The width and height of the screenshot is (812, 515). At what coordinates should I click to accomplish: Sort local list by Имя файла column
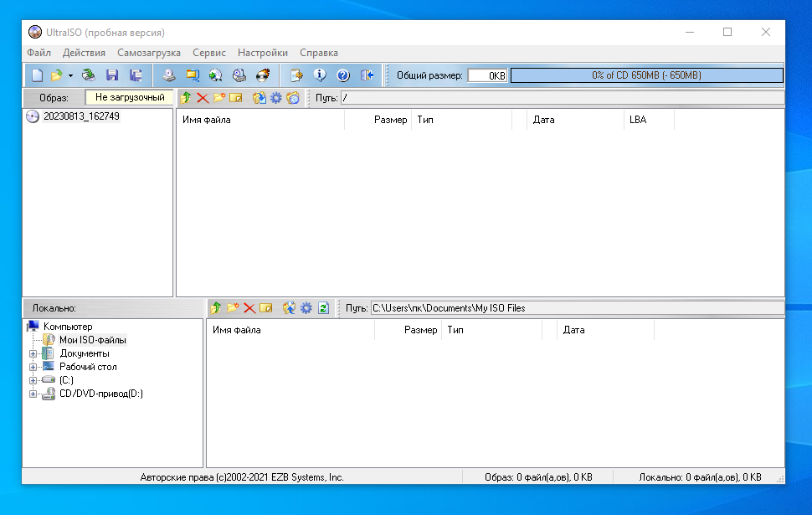(290, 330)
